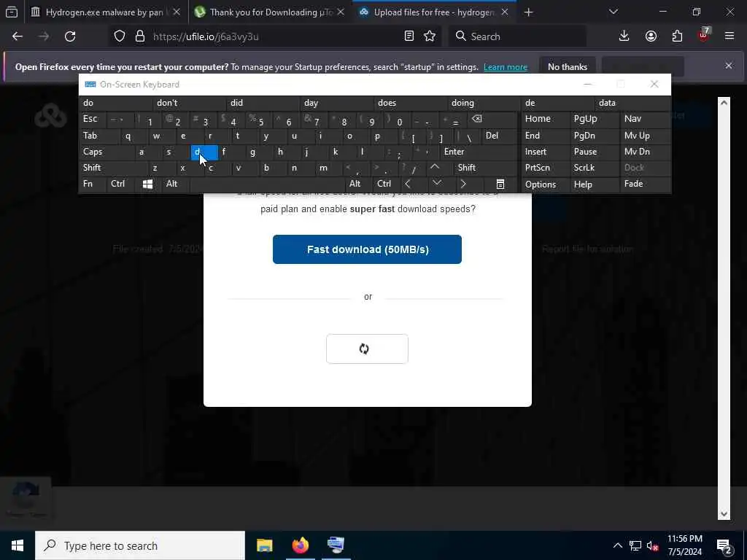Open the Firefox application menu
Viewport: 747px width, 560px height.
pos(729,36)
